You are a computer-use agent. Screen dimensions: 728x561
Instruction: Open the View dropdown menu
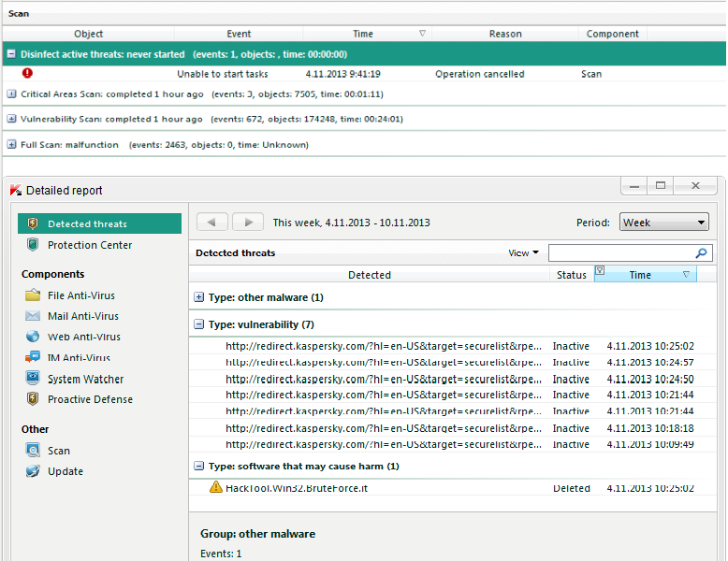523,252
